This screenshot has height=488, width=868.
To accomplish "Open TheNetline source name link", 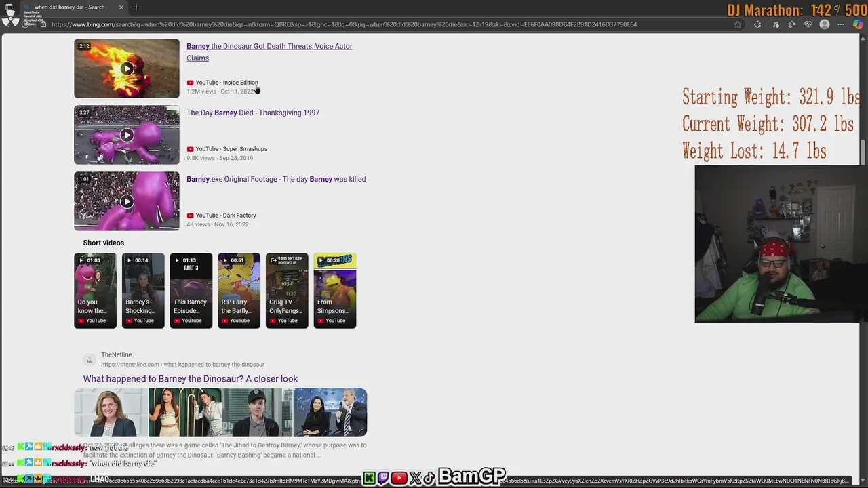I will [117, 354].
